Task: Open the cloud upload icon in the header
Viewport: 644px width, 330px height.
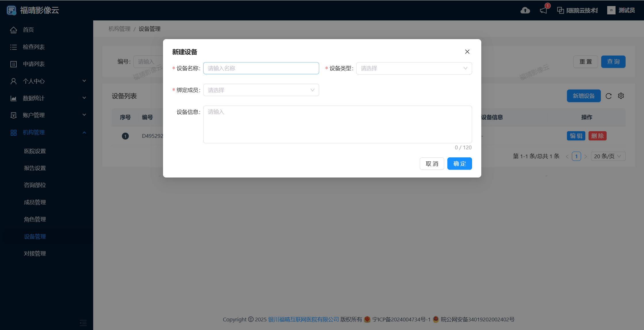Action: click(525, 10)
